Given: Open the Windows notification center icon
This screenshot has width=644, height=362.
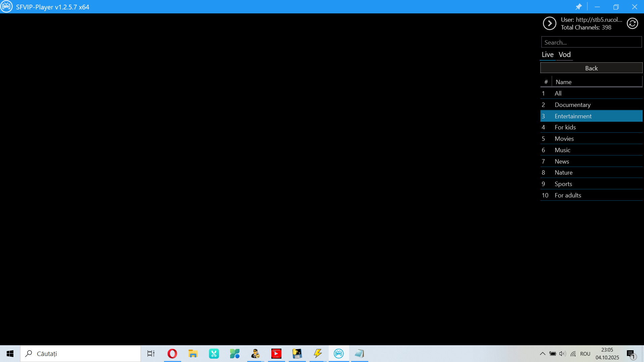Looking at the screenshot, I should click(x=631, y=354).
